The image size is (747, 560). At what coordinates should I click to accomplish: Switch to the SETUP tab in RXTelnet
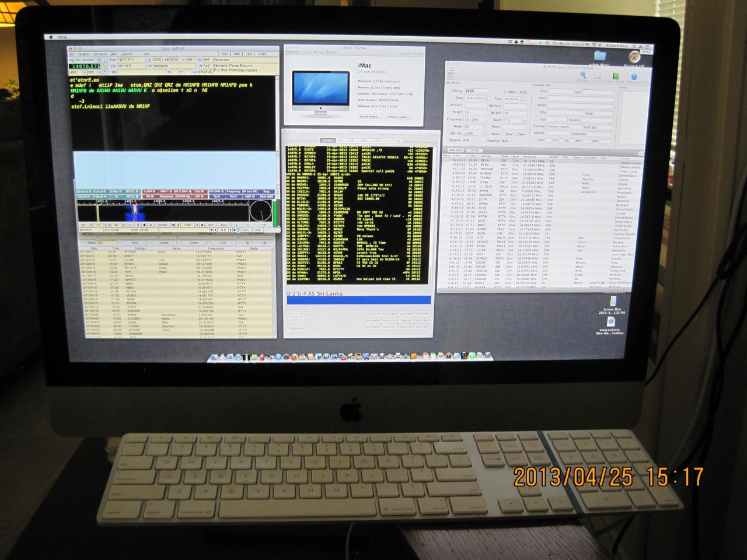(x=377, y=141)
